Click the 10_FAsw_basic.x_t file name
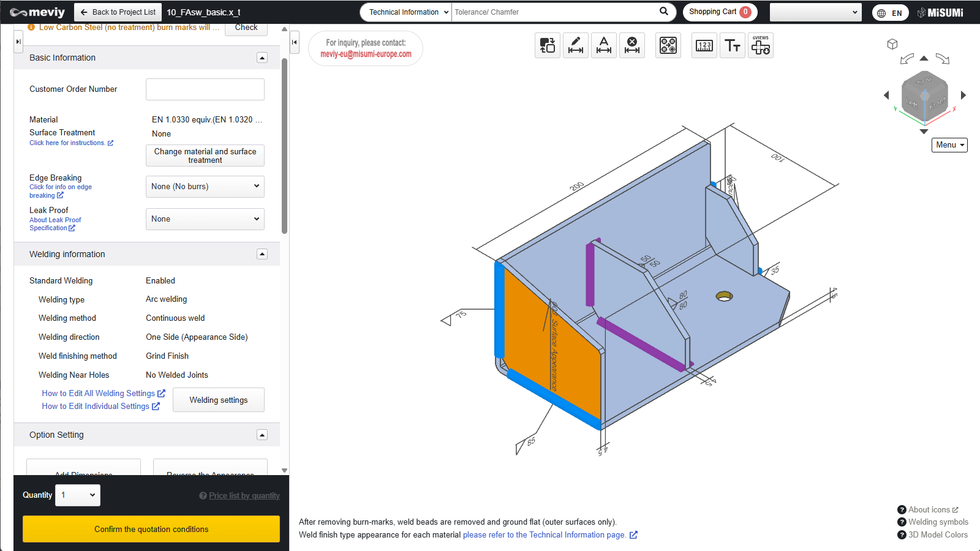The width and height of the screenshot is (980, 551). pyautogui.click(x=203, y=12)
